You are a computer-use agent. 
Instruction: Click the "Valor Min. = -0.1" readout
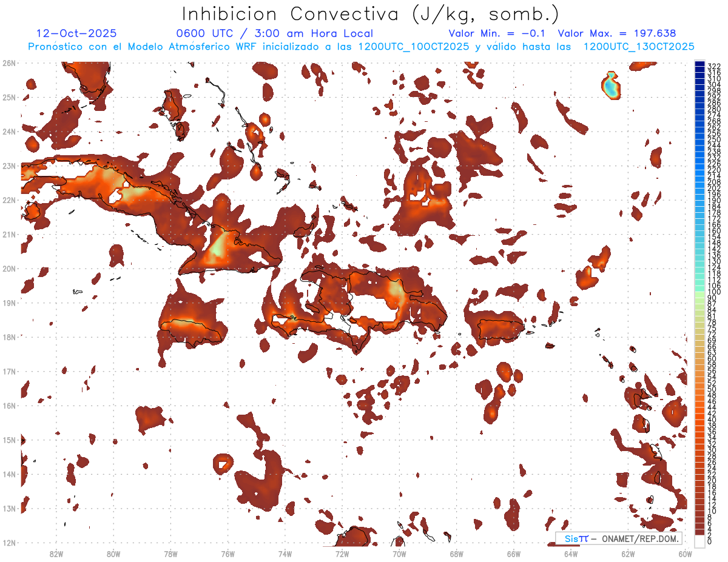coord(497,34)
